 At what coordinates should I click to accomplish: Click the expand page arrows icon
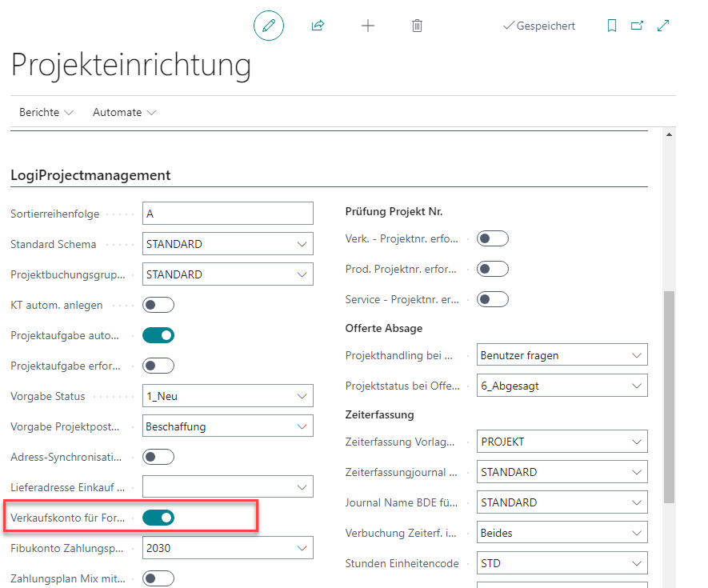click(x=663, y=26)
